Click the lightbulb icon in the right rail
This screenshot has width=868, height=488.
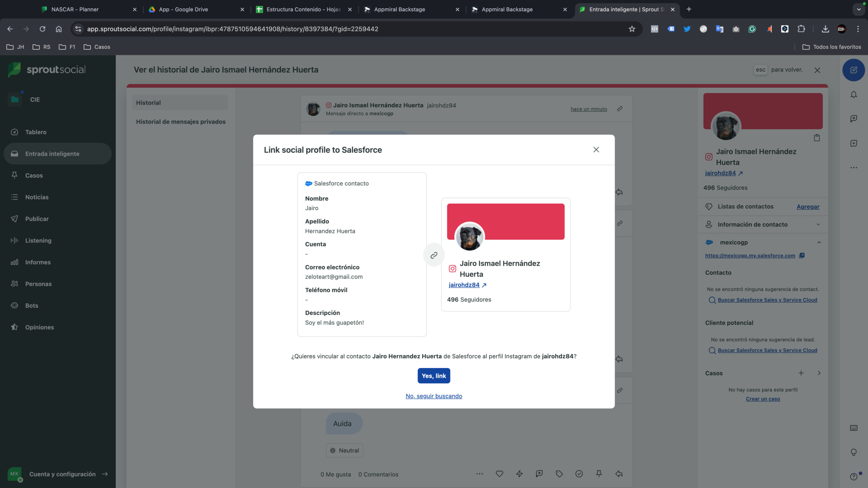point(853,452)
